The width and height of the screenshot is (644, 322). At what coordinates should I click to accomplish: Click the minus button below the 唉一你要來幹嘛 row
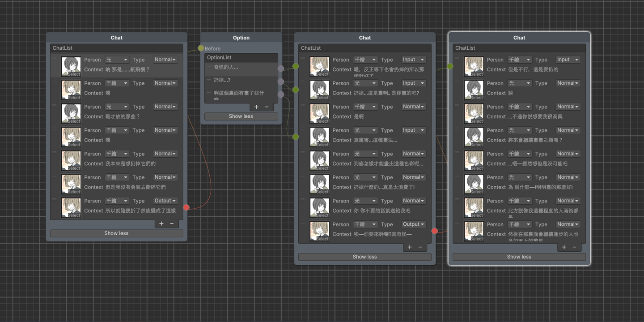(420, 247)
